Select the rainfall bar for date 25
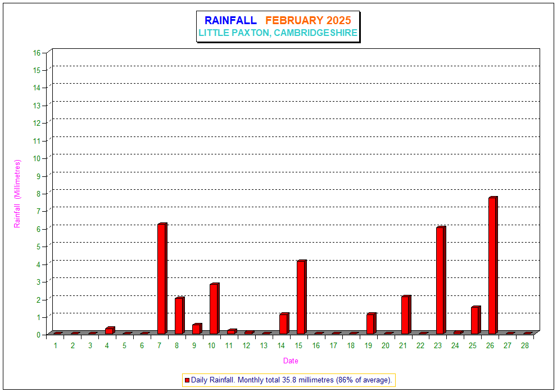The height and width of the screenshot is (392, 557). (x=476, y=320)
